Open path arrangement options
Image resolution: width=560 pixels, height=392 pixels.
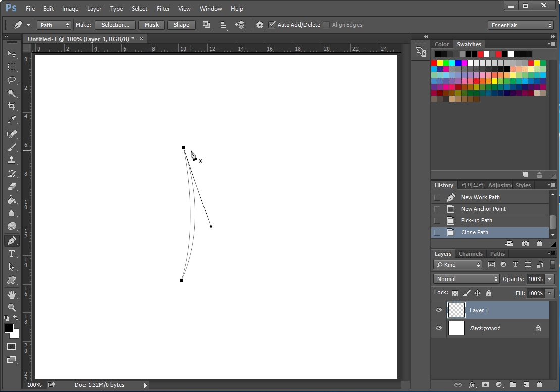point(240,25)
